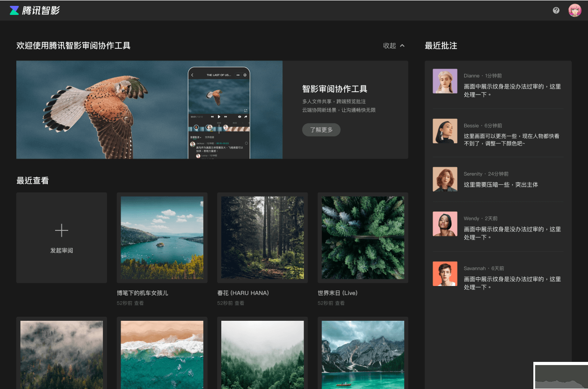588x389 pixels.
Task: Click the title 春花 (HARU HANA)
Action: pyautogui.click(x=243, y=293)
